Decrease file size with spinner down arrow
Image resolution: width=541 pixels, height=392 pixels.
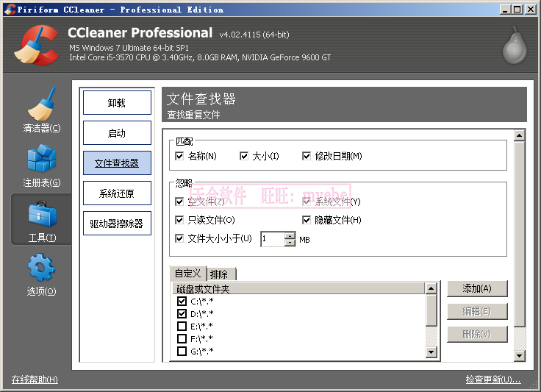click(x=290, y=243)
